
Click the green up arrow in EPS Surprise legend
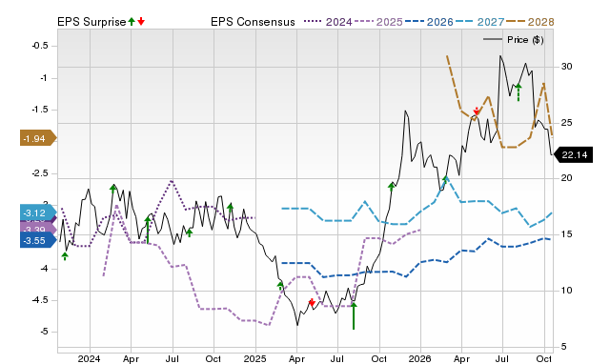(132, 22)
